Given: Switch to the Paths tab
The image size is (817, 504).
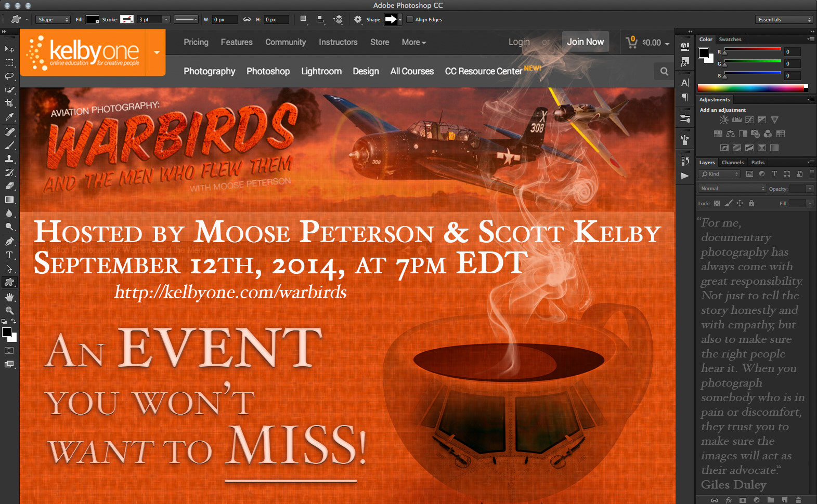Looking at the screenshot, I should click(758, 163).
